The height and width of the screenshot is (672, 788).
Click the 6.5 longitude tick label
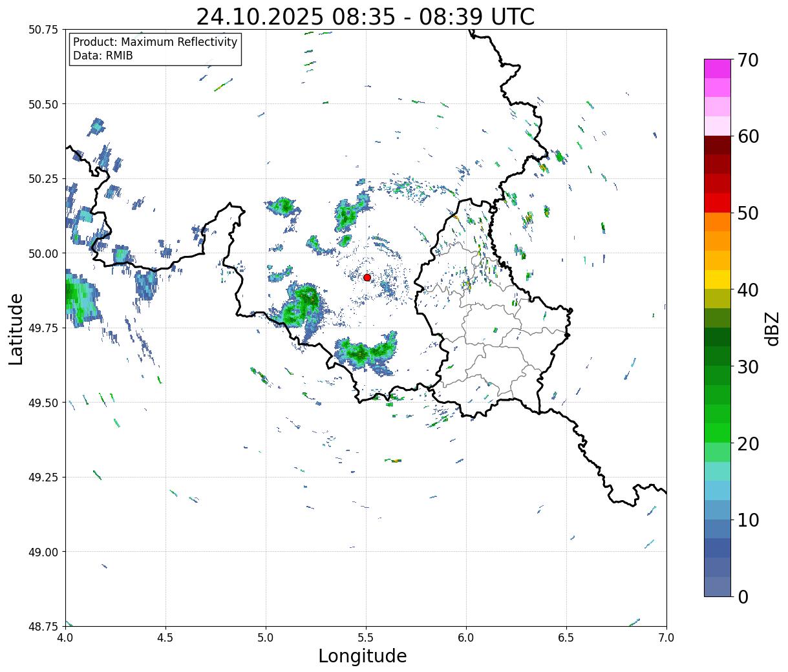pos(566,637)
